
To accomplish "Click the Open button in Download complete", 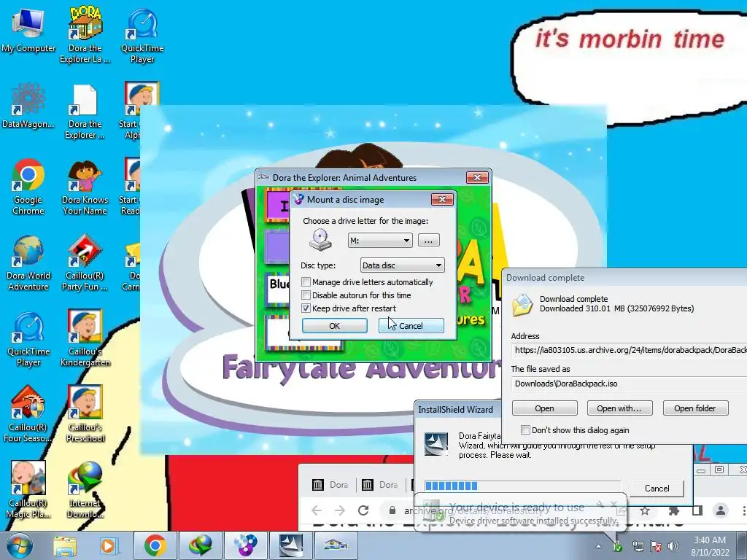I will tap(544, 408).
